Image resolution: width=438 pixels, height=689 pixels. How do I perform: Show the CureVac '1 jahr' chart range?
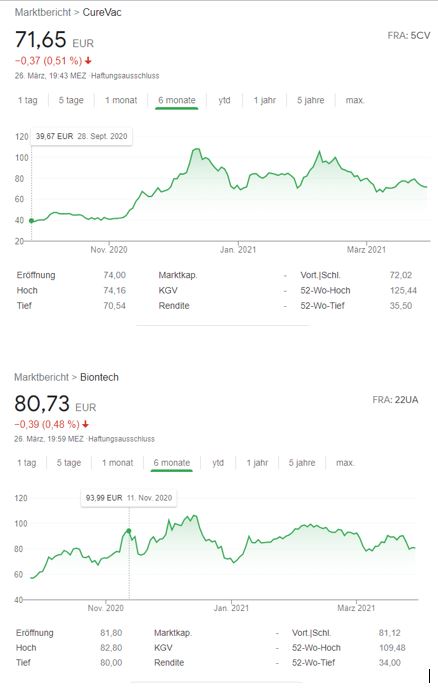click(x=264, y=100)
